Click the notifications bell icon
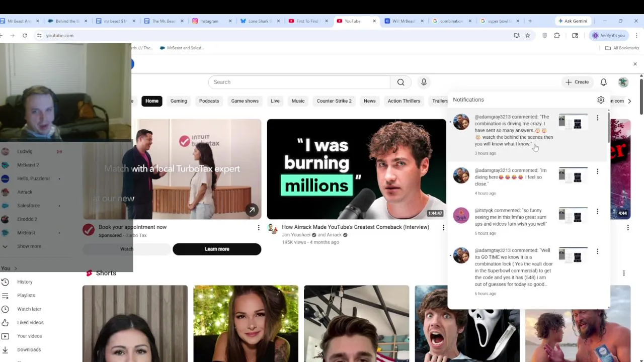This screenshot has height=362, width=644. tap(603, 82)
